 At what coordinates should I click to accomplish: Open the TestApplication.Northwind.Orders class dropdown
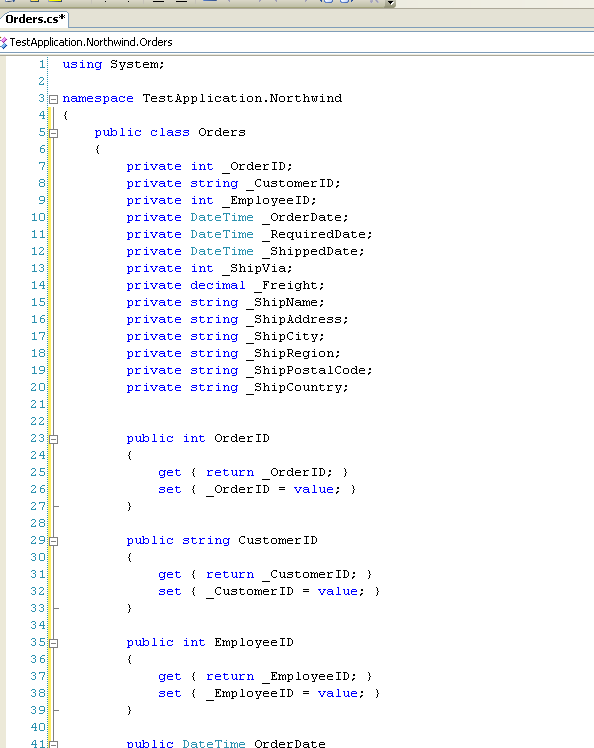(297, 42)
